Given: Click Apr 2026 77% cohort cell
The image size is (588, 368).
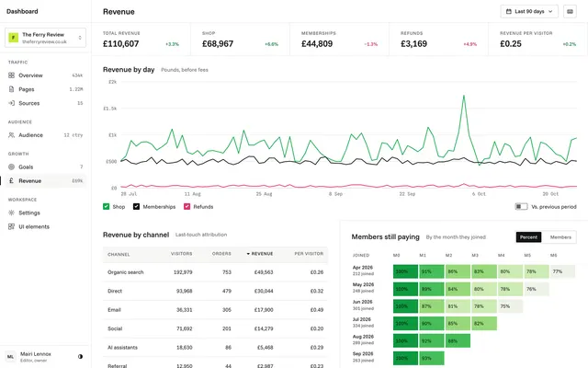Looking at the screenshot, I should click(x=562, y=271).
